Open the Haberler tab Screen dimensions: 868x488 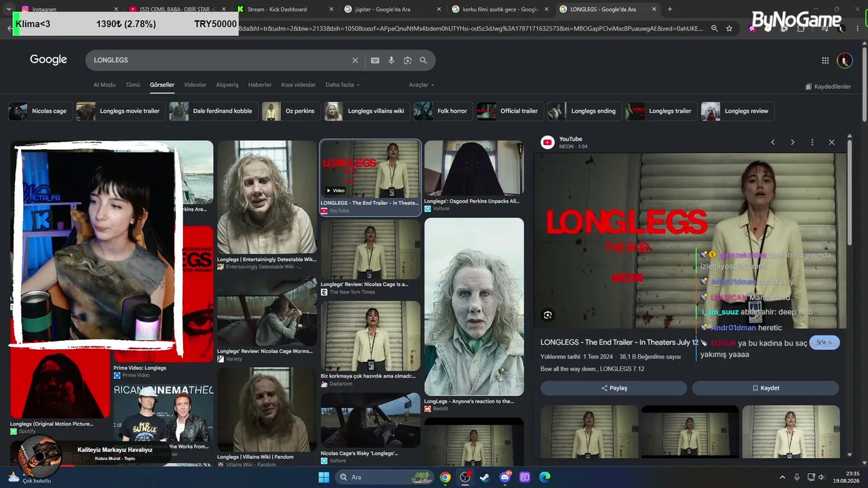point(260,85)
